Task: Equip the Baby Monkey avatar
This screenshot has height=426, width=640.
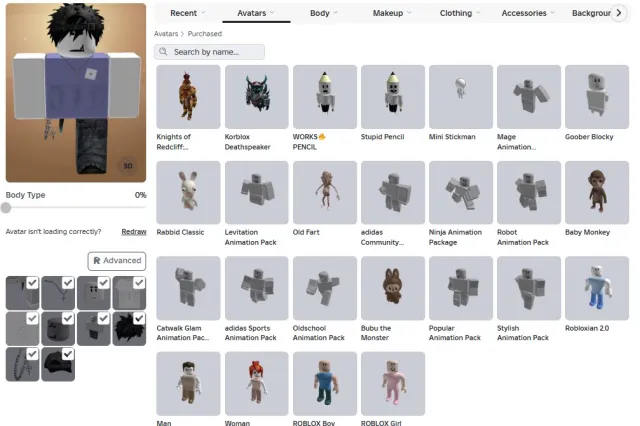Action: (597, 192)
